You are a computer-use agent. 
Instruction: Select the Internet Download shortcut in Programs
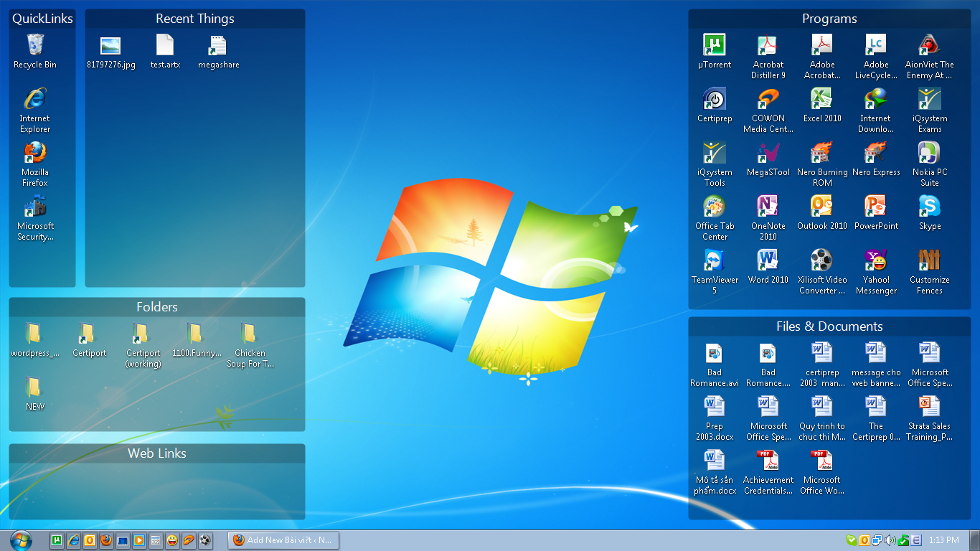pos(876,110)
